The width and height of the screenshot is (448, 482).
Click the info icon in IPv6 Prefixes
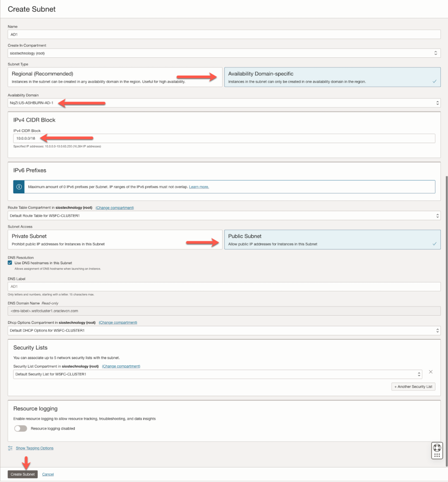pos(19,187)
